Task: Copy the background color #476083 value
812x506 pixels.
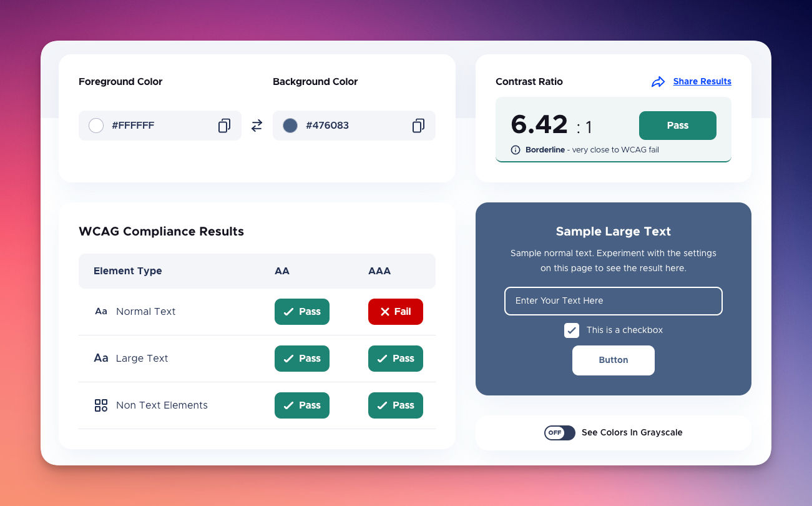Action: click(x=418, y=126)
